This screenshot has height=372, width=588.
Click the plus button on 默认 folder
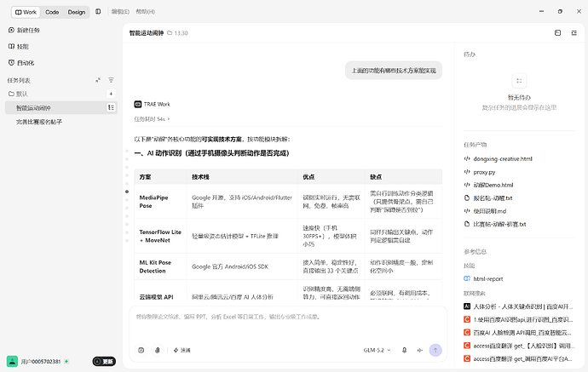point(111,94)
